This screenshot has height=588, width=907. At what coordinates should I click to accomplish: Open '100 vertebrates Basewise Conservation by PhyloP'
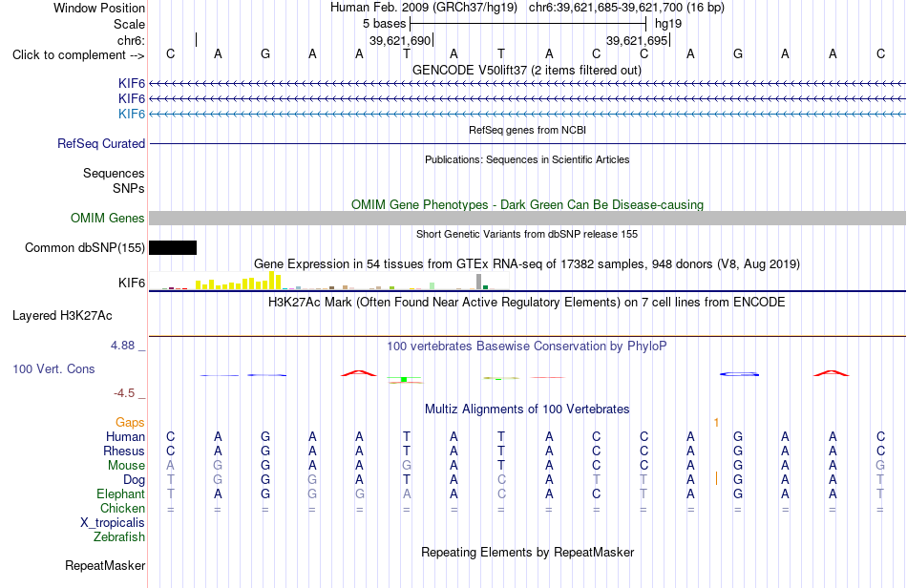tap(527, 346)
